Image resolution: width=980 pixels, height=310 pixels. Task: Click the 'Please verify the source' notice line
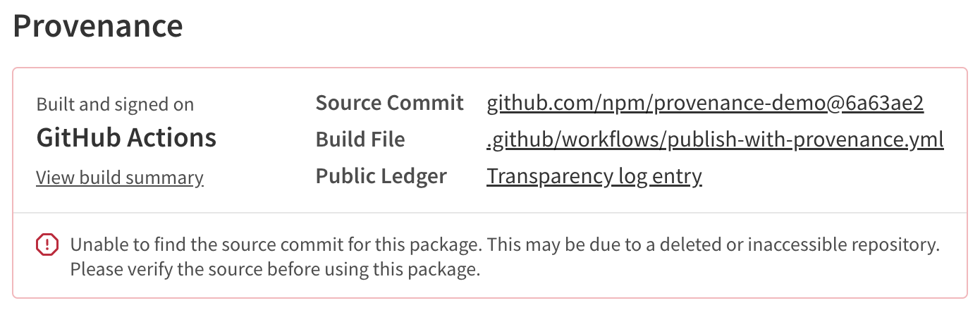275,269
